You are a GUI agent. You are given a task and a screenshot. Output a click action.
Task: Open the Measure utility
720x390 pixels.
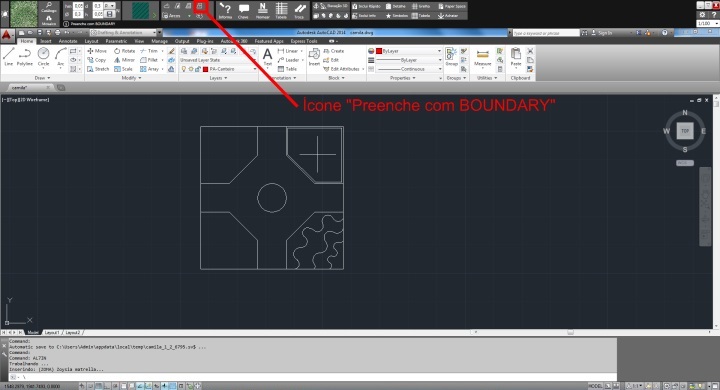tap(483, 58)
